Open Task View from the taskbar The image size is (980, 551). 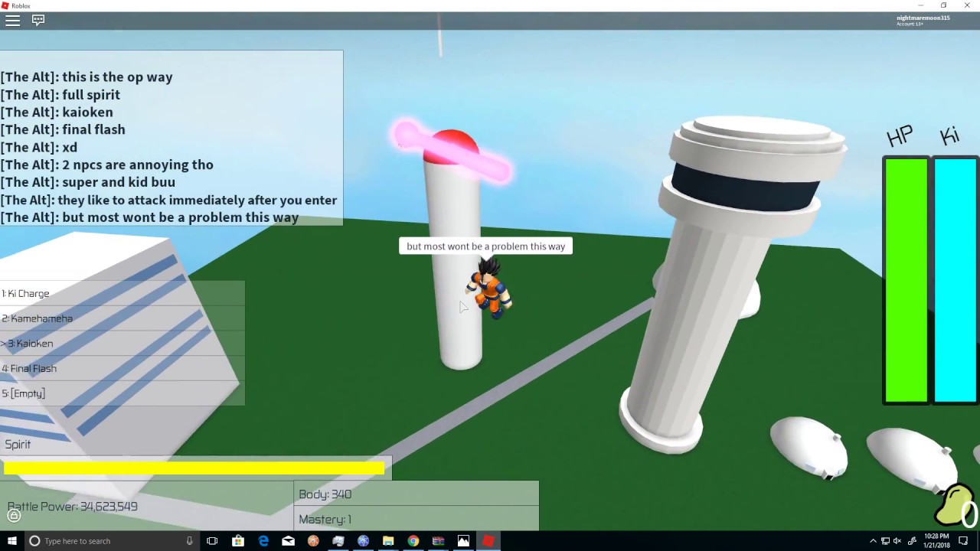point(212,541)
